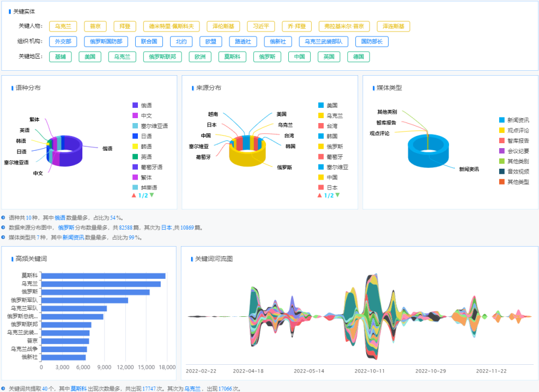The height and width of the screenshot is (392, 539).
Task: Click the panel icon beside 来源分布
Action: point(193,87)
